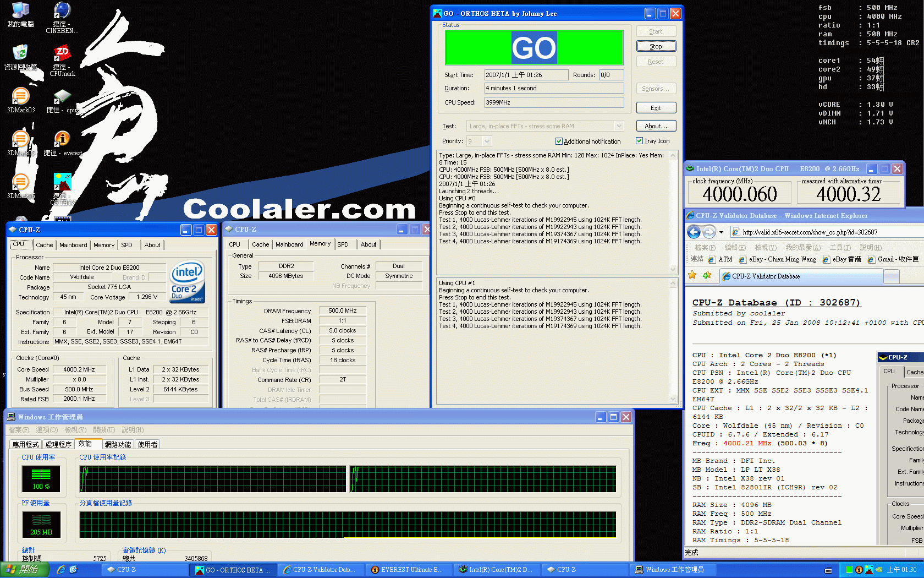Open the ATM favorites link in IE
The image size is (924, 578).
pos(721,259)
